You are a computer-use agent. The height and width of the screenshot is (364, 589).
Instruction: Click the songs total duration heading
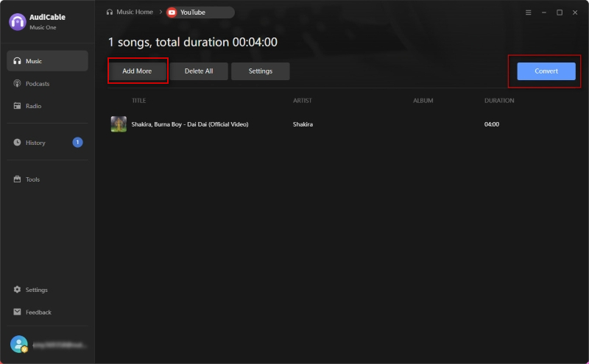pos(193,42)
